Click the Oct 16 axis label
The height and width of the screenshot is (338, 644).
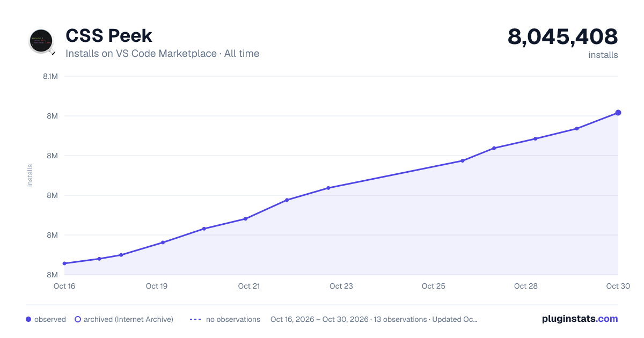(x=64, y=286)
